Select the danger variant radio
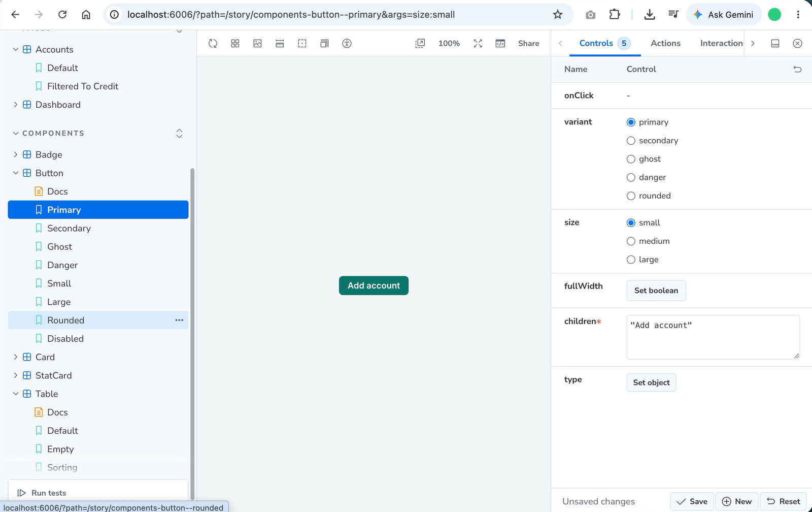812x512 pixels. pyautogui.click(x=631, y=177)
